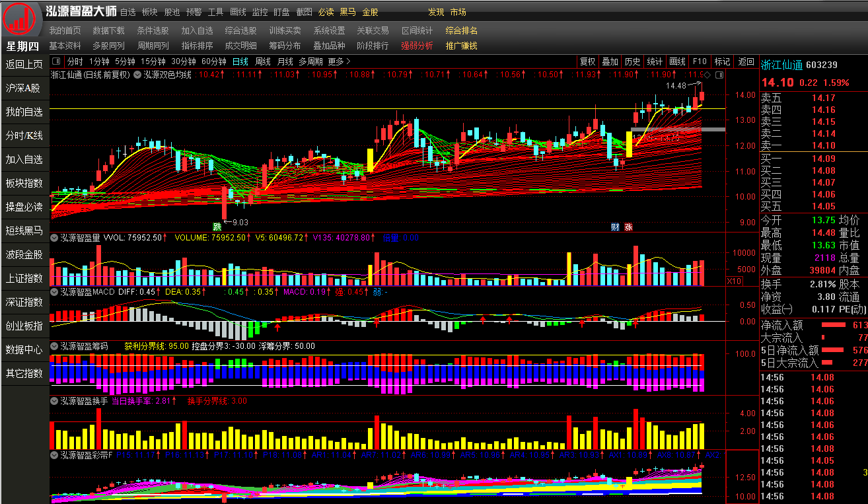
Task: Open 上证指数 in the sidebar
Action: click(24, 278)
